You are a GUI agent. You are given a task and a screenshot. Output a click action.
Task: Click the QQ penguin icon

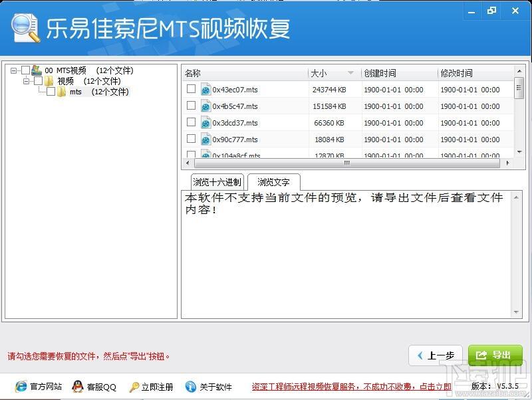(78, 387)
